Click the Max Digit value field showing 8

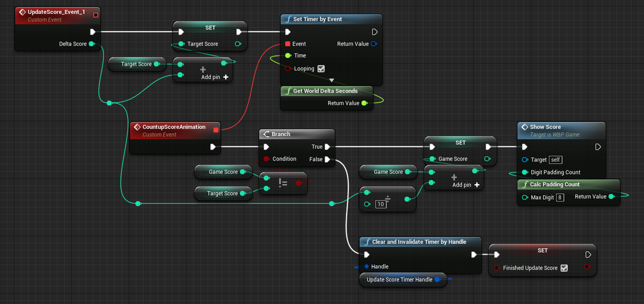click(x=560, y=197)
